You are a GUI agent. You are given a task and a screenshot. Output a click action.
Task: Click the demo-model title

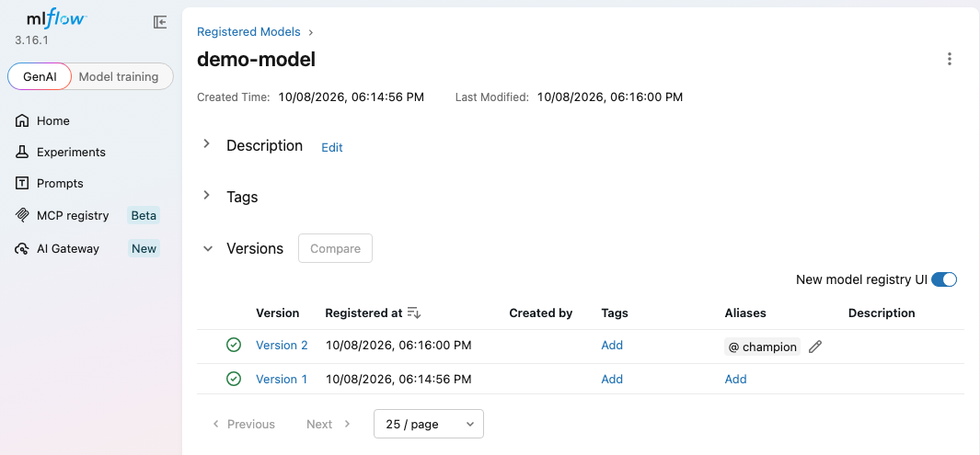(256, 60)
